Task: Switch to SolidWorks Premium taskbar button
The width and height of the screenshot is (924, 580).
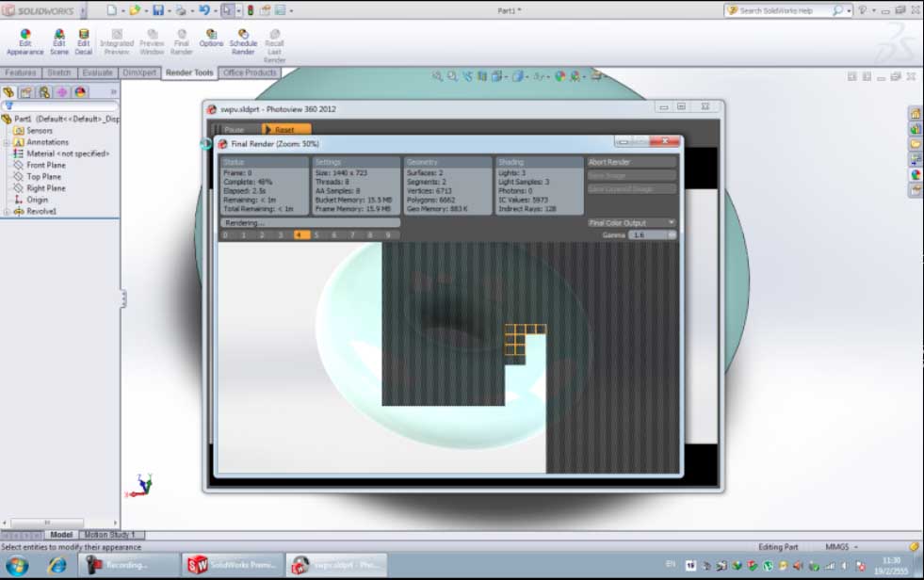Action: click(x=233, y=565)
